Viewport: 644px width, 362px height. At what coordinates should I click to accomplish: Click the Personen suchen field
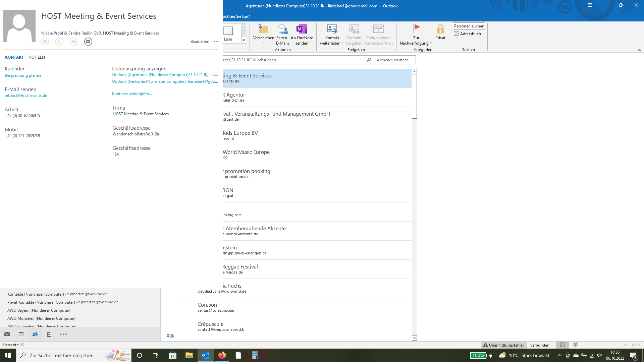click(469, 26)
